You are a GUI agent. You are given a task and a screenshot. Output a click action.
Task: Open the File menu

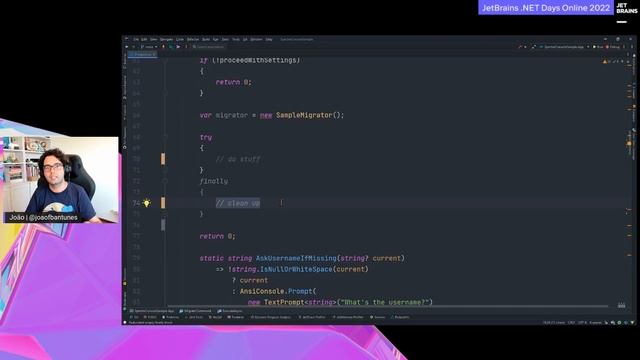pyautogui.click(x=136, y=39)
